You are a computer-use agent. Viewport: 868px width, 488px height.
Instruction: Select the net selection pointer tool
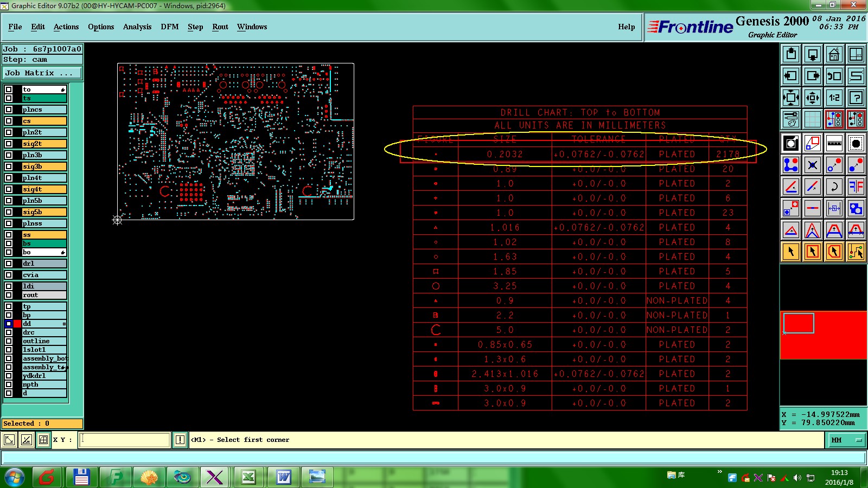tap(856, 252)
